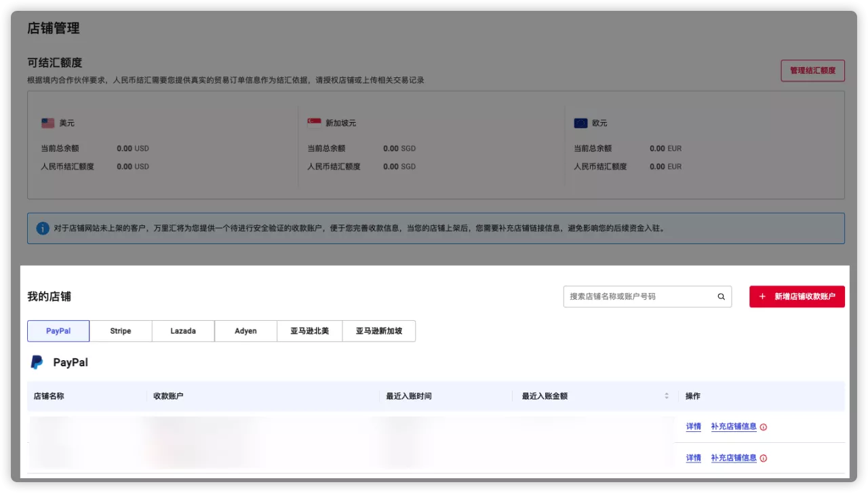Click the warning icon beside the first 补充店铺信息

point(764,427)
